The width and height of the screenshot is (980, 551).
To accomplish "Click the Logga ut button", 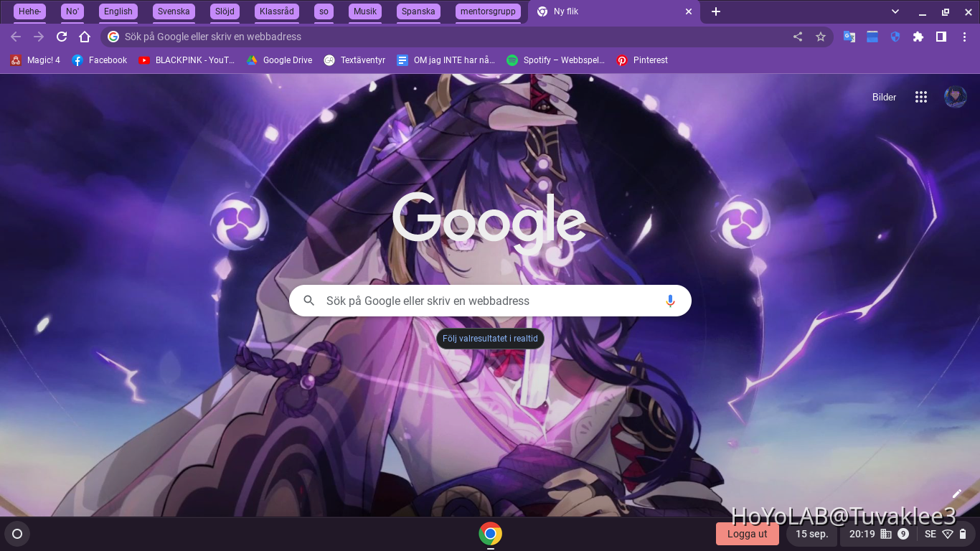I will click(x=747, y=534).
